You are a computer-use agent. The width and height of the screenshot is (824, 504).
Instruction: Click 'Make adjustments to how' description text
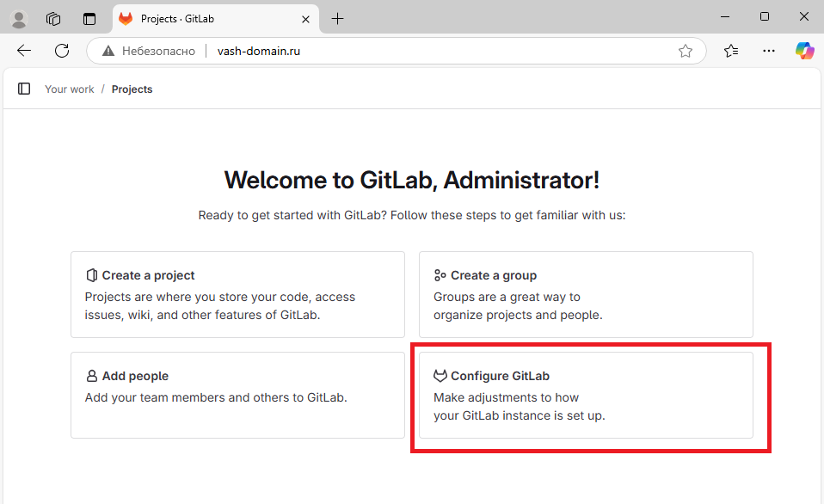click(x=506, y=397)
